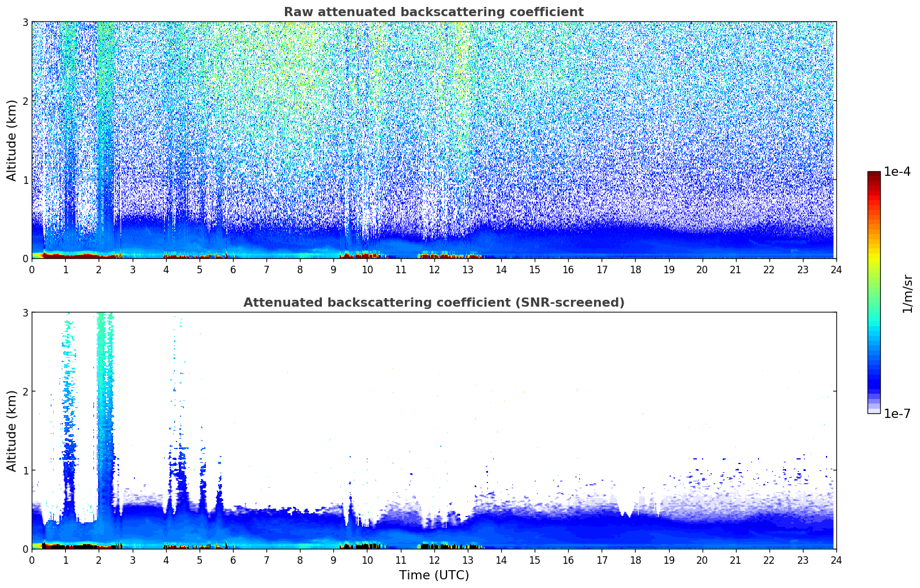Click the '2' altitude tick on the raw plot
The height and width of the screenshot is (588, 920).
point(25,101)
